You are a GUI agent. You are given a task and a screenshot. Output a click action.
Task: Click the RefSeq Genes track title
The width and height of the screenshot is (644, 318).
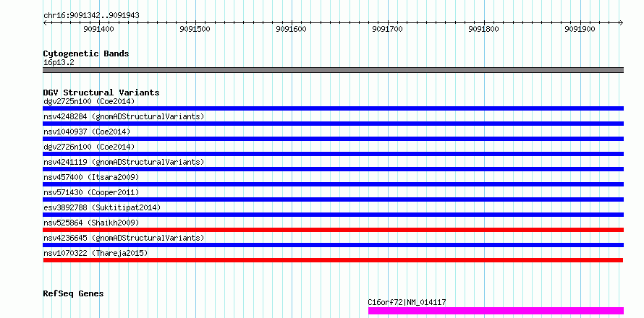(x=73, y=294)
